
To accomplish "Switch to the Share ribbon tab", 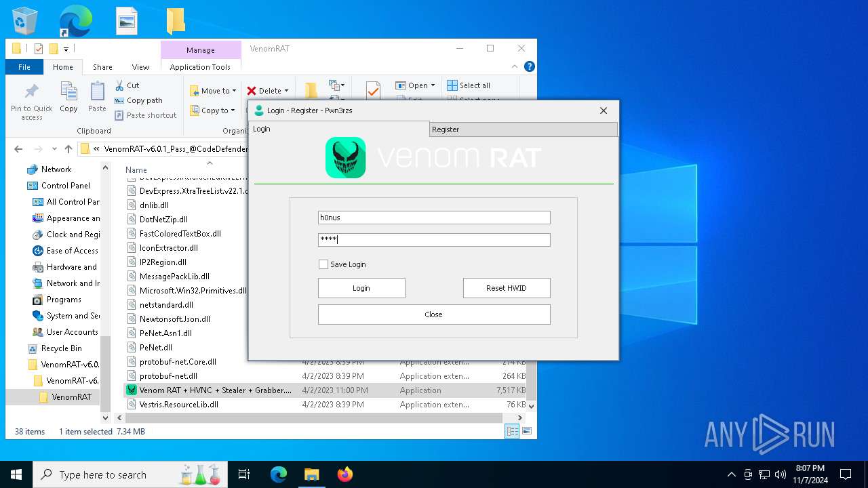I will [102, 67].
